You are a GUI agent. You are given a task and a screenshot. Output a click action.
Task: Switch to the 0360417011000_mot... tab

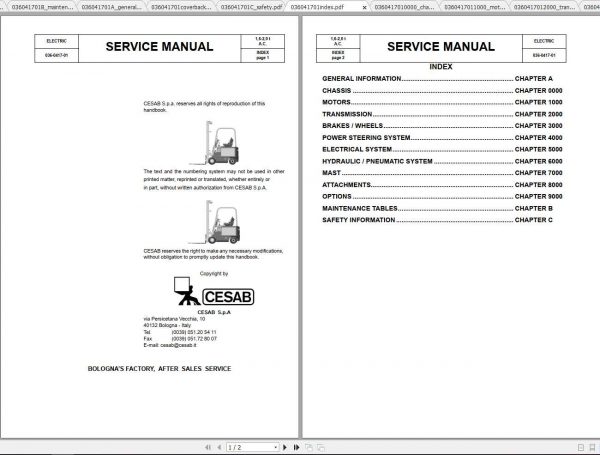474,7
